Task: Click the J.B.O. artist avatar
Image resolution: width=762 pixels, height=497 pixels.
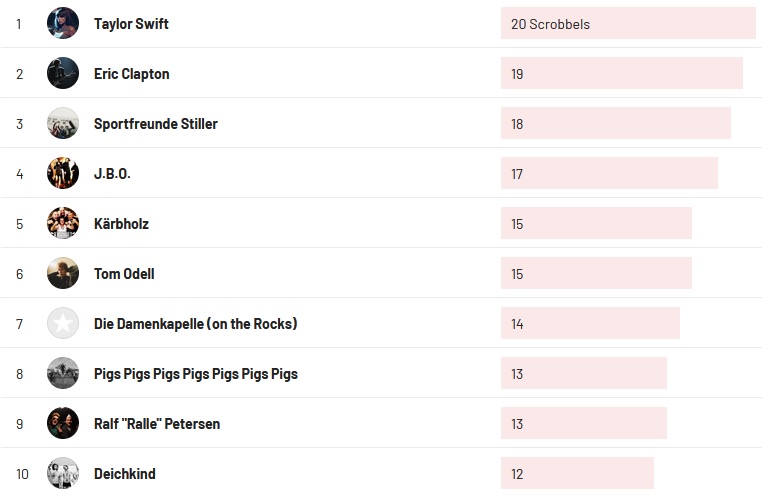Action: coord(63,173)
